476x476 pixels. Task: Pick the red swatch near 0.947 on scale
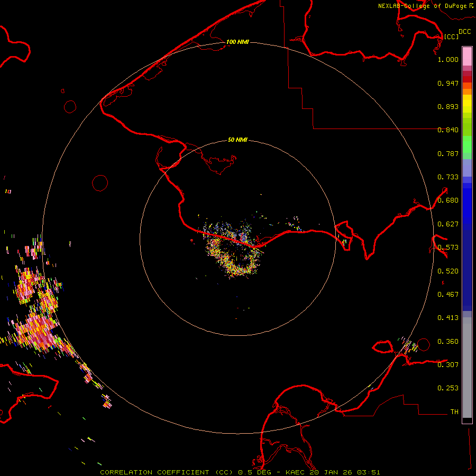pyautogui.click(x=467, y=79)
